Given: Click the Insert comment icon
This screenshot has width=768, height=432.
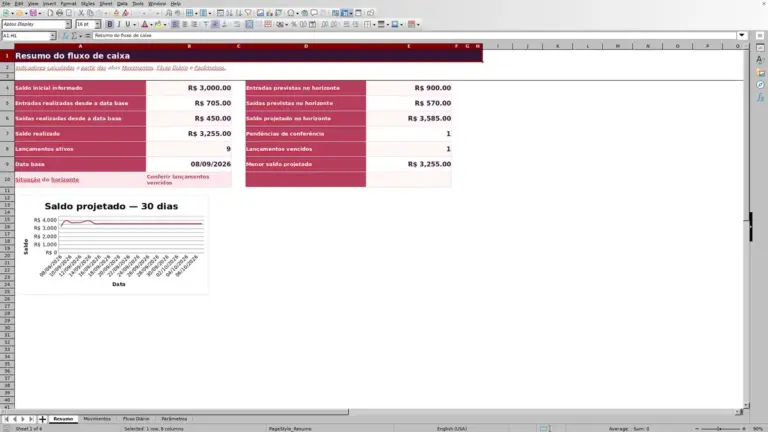Looking at the screenshot, I should pos(314,13).
